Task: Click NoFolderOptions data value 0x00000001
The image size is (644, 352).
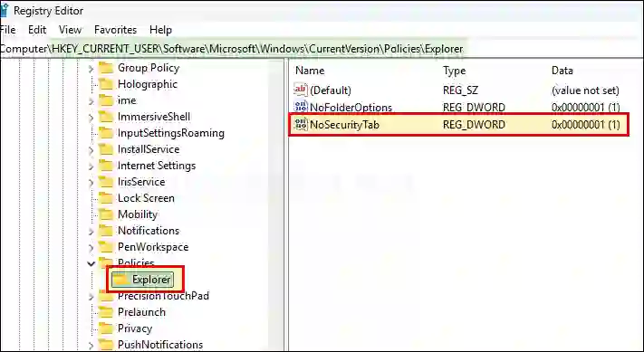Action: click(x=586, y=108)
